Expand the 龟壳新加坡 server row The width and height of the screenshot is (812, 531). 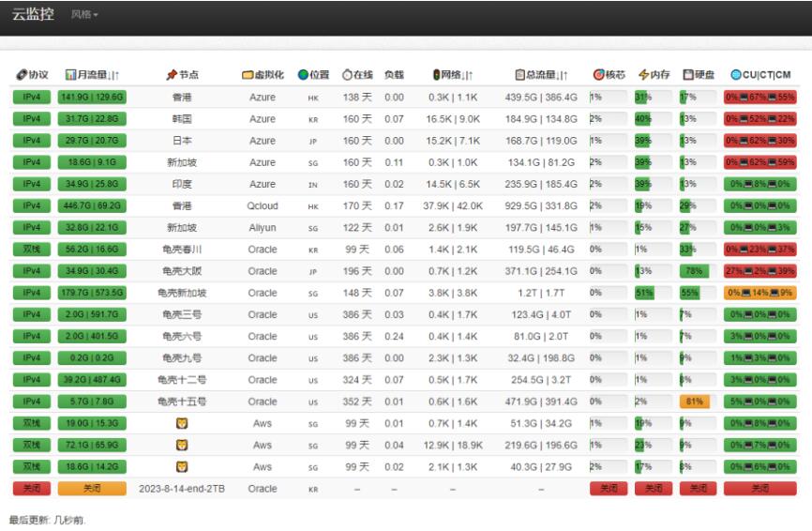[182, 293]
